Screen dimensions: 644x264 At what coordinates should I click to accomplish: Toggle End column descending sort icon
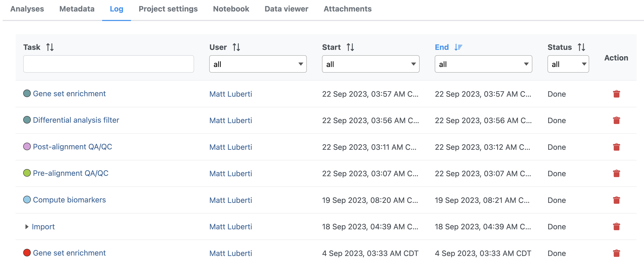pyautogui.click(x=458, y=47)
